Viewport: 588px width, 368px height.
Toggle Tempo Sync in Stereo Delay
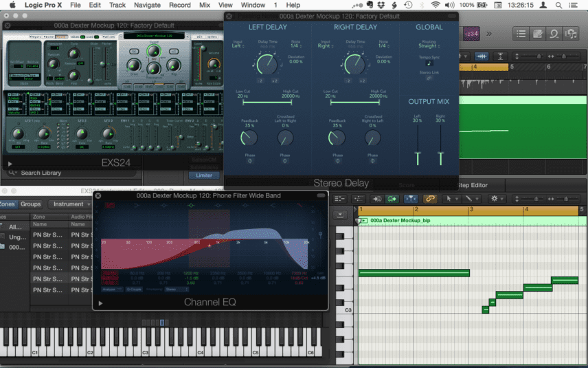click(x=429, y=63)
